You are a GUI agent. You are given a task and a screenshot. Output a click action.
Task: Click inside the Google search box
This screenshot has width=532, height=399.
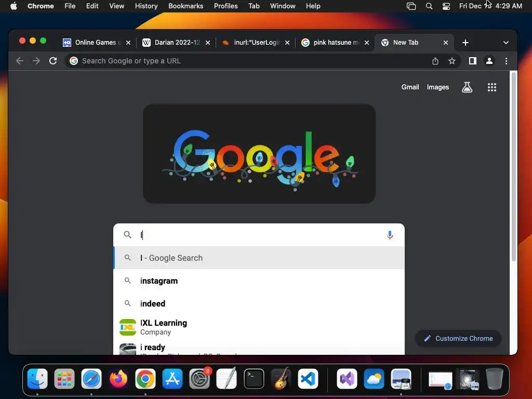point(258,235)
